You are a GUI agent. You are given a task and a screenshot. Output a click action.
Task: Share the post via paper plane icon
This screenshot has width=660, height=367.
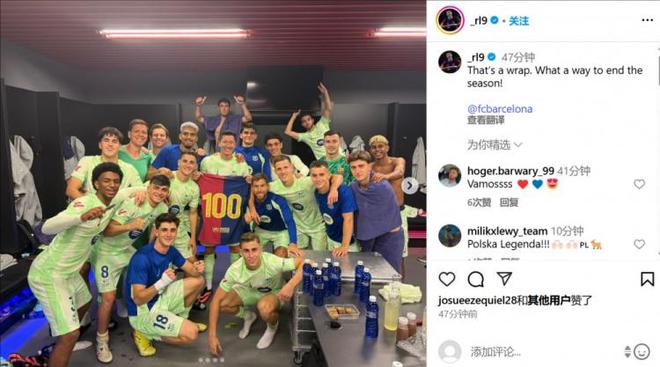click(x=504, y=279)
